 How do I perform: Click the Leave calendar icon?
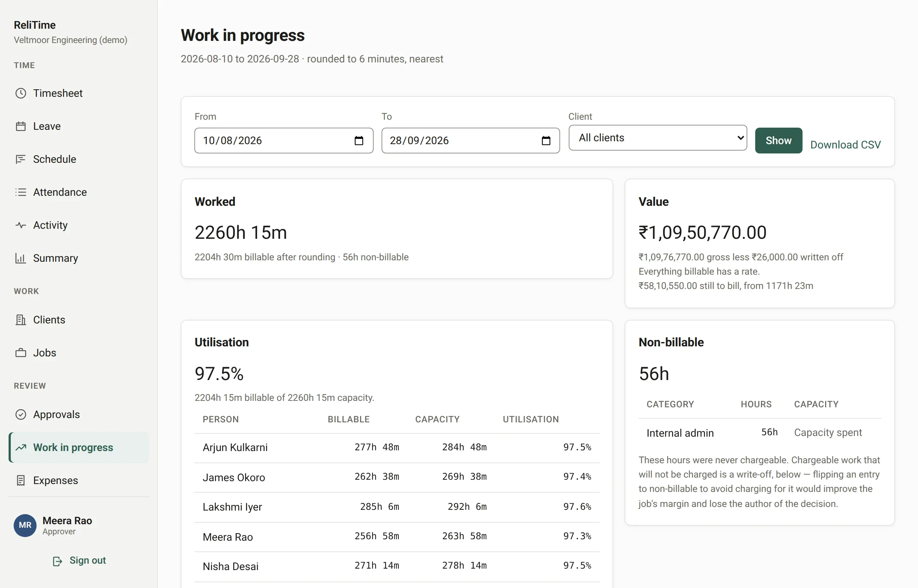(21, 126)
